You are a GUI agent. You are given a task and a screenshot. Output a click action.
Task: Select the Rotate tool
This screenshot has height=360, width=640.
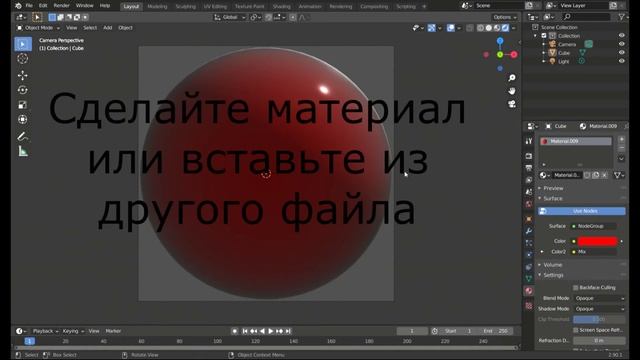click(23, 90)
